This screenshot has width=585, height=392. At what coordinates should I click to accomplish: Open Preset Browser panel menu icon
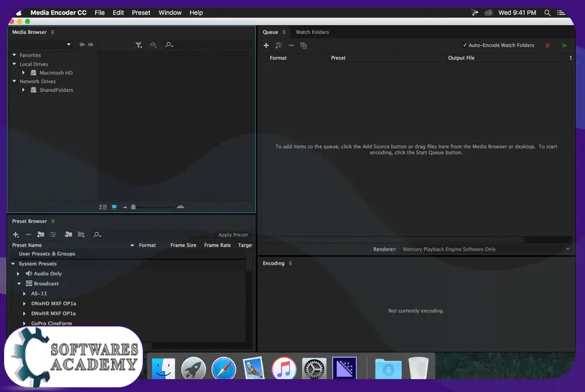[x=53, y=221]
